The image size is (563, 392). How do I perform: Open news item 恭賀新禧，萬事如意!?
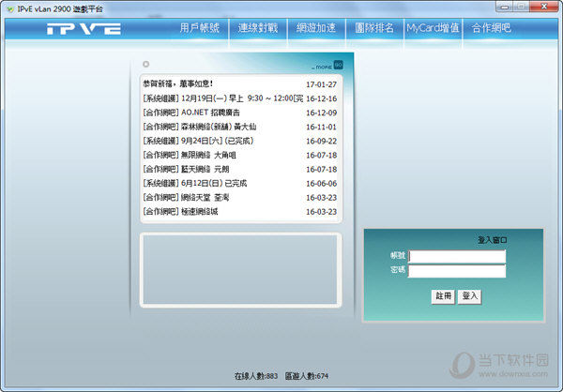[x=177, y=83]
